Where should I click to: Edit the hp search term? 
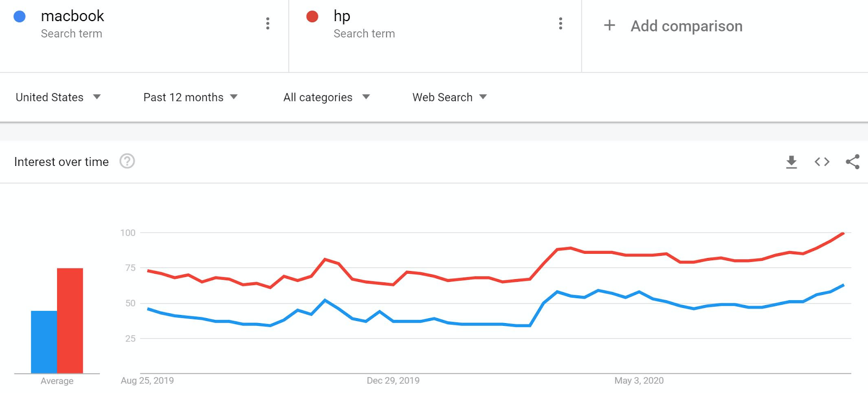[x=342, y=16]
